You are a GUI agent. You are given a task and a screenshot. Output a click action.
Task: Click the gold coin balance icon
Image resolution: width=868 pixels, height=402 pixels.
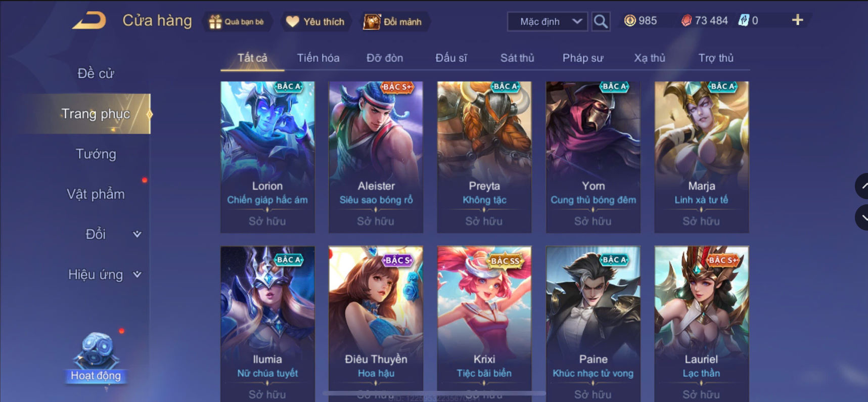pos(629,21)
